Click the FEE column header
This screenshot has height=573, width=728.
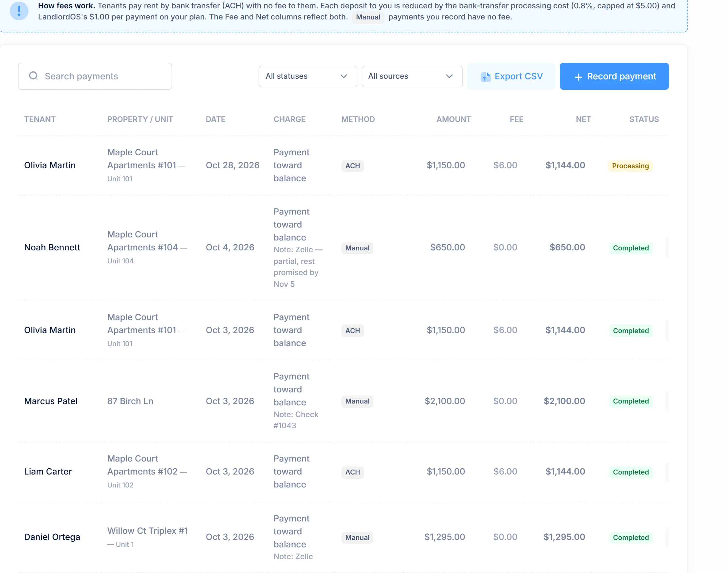click(516, 119)
